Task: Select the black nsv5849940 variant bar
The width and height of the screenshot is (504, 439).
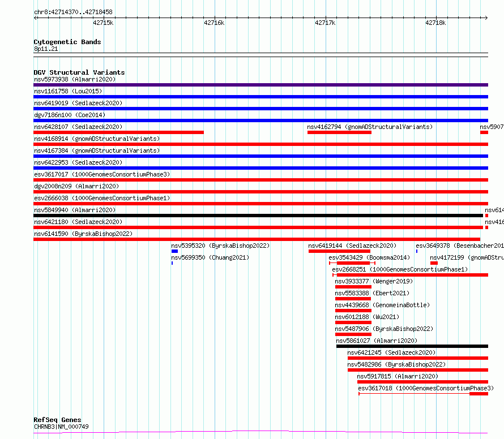Action: point(258,216)
